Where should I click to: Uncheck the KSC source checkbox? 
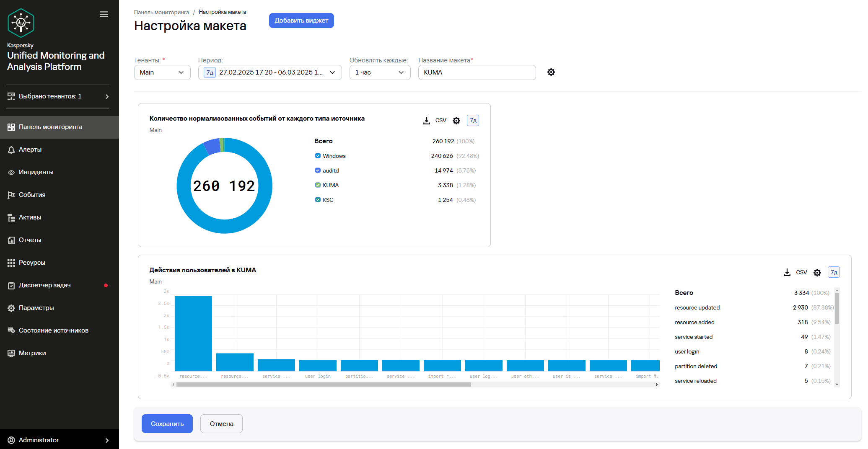click(x=318, y=200)
